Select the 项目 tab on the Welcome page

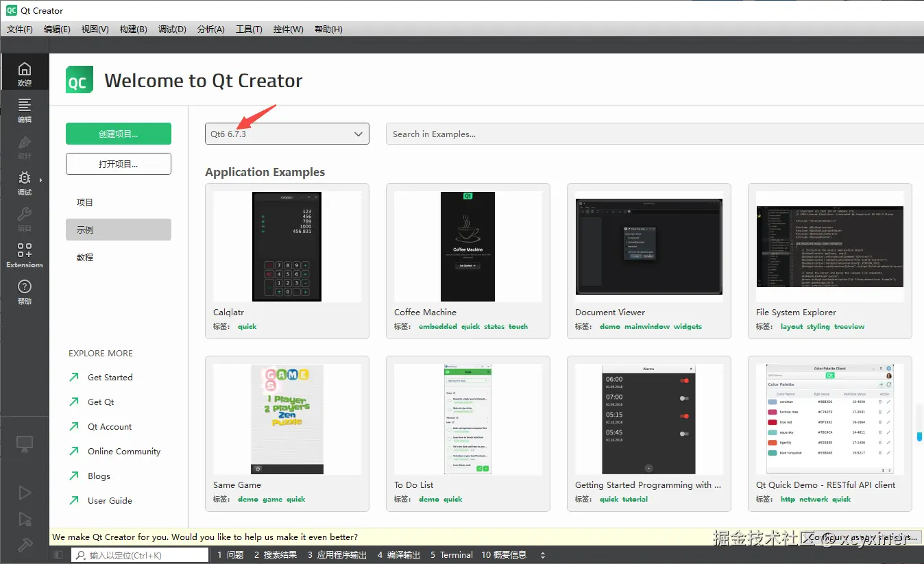point(119,202)
